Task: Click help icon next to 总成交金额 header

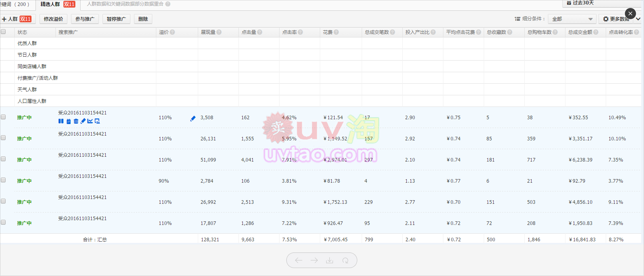Action: click(596, 32)
